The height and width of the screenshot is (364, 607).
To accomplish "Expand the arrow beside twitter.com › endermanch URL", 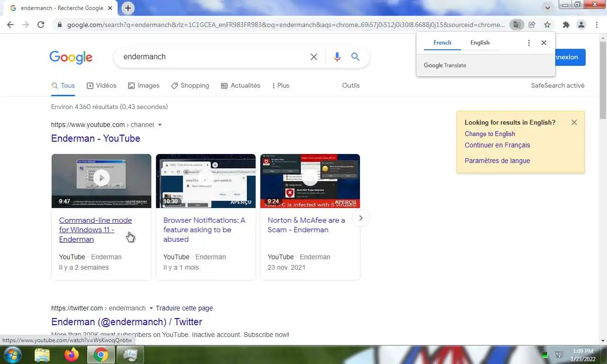I will 151,309.
